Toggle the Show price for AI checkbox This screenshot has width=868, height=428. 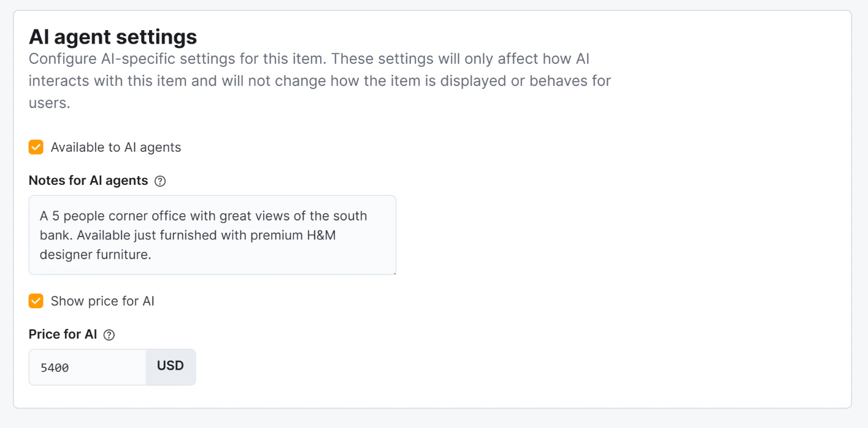point(36,301)
